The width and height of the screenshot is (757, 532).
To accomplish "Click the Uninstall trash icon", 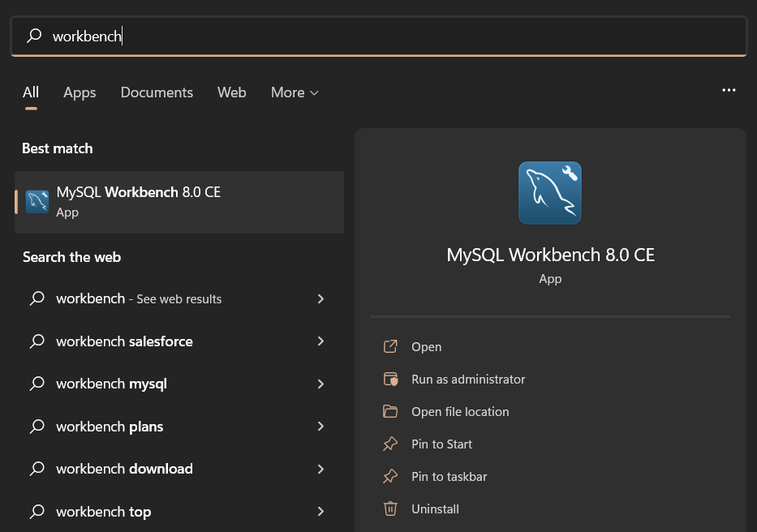I will pyautogui.click(x=390, y=508).
